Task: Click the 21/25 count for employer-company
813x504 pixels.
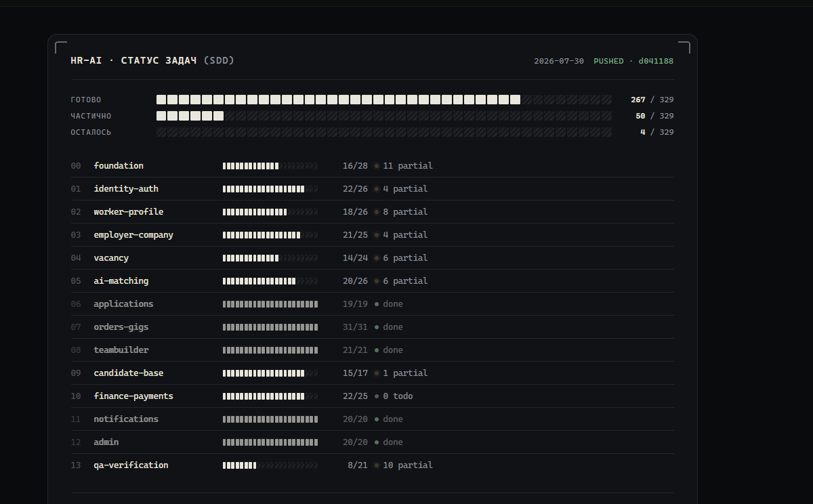Action: point(355,235)
